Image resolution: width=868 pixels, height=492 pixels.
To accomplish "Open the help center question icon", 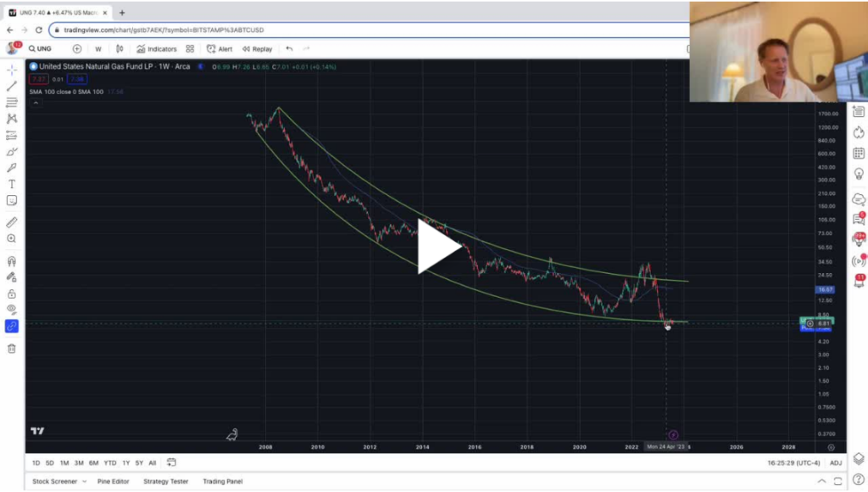I will (x=859, y=480).
